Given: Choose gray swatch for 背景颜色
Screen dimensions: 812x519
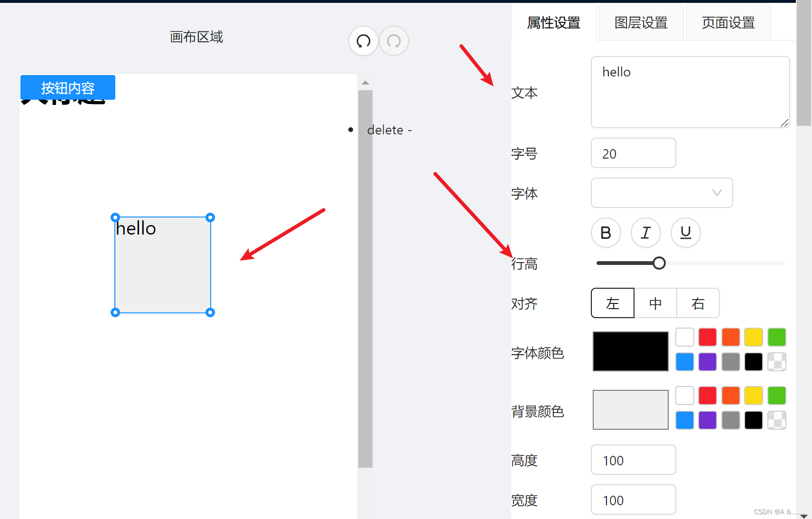Looking at the screenshot, I should pos(731,420).
